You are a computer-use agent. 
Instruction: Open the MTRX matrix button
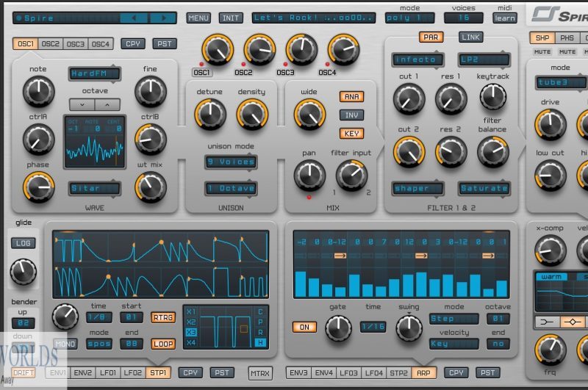click(260, 373)
